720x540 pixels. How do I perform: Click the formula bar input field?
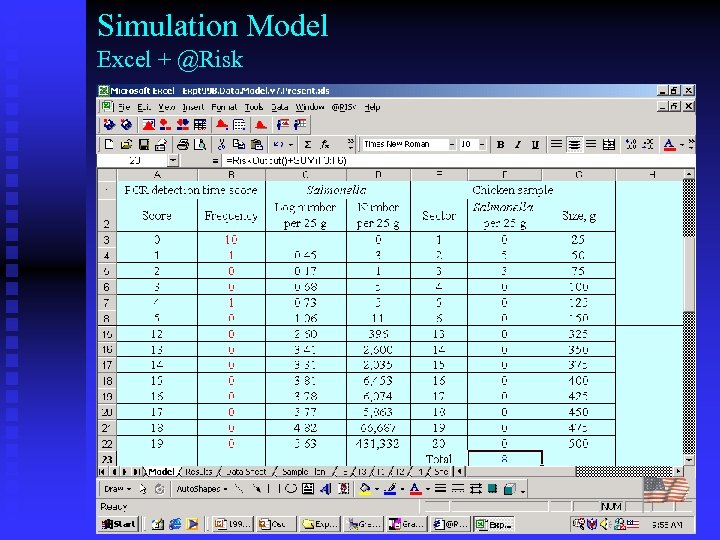[457, 160]
